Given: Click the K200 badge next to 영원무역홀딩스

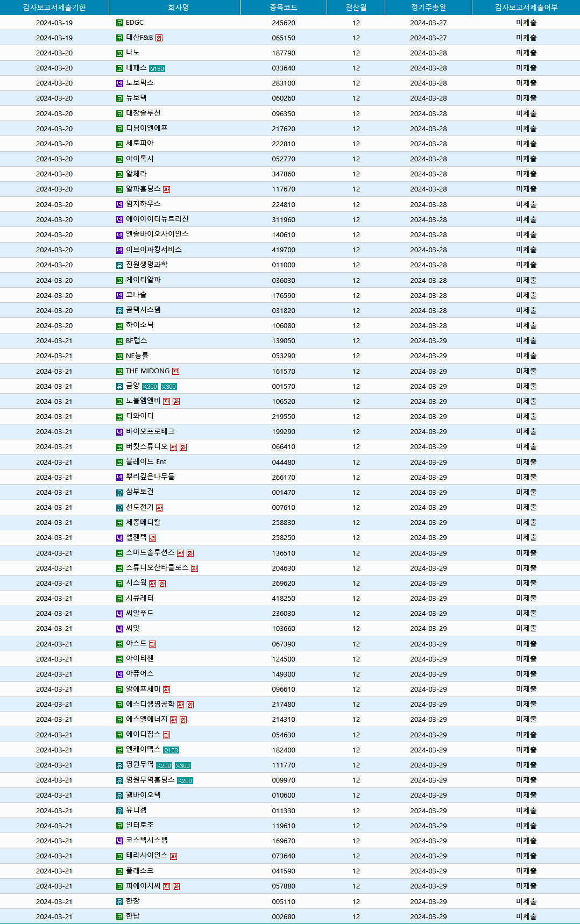Looking at the screenshot, I should [x=185, y=781].
